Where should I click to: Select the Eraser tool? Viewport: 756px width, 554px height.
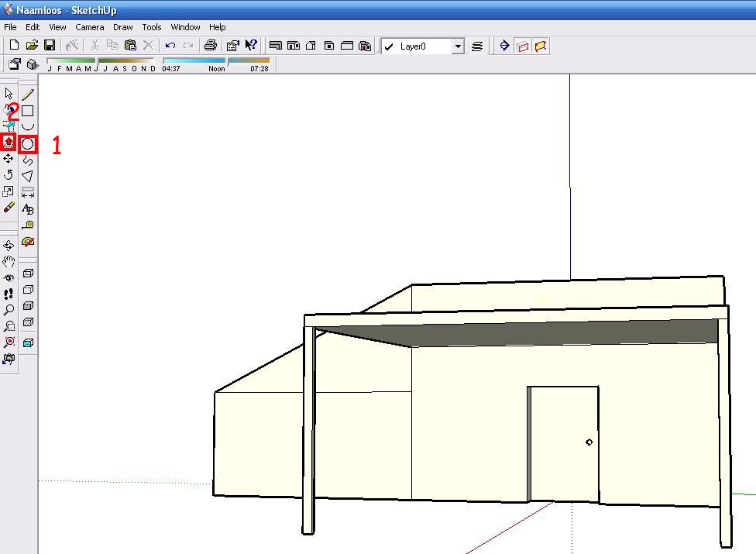(9, 208)
